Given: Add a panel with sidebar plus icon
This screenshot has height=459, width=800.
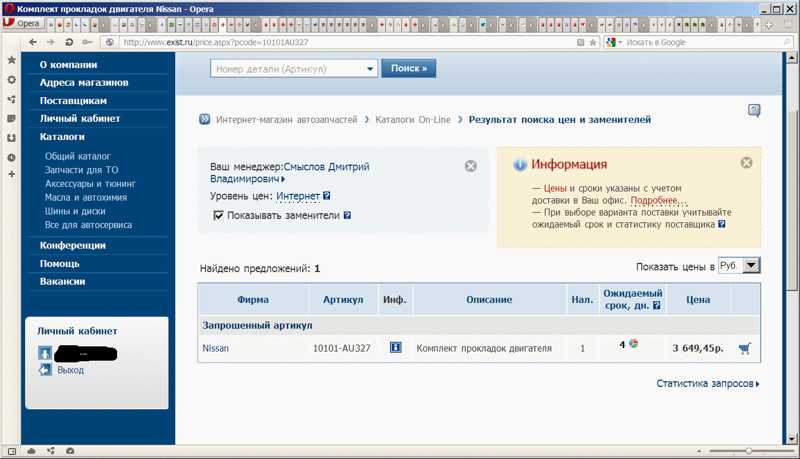Looking at the screenshot, I should pos(11,174).
